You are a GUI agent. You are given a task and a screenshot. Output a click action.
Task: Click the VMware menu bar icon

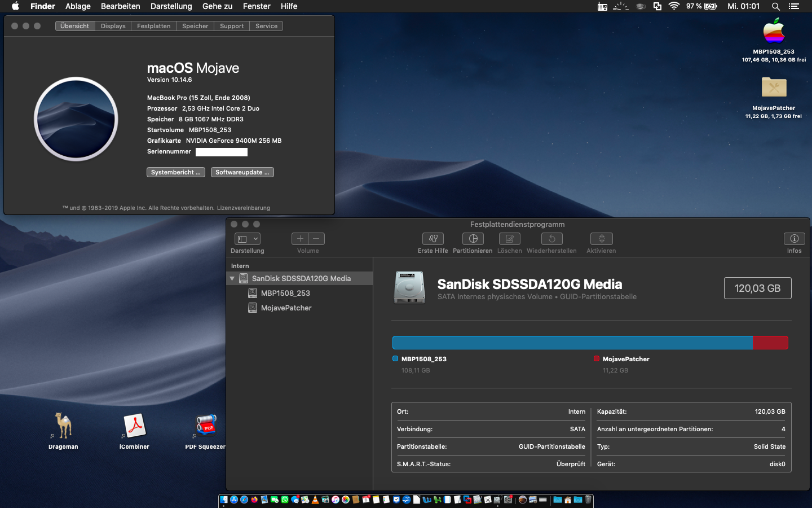pyautogui.click(x=657, y=6)
